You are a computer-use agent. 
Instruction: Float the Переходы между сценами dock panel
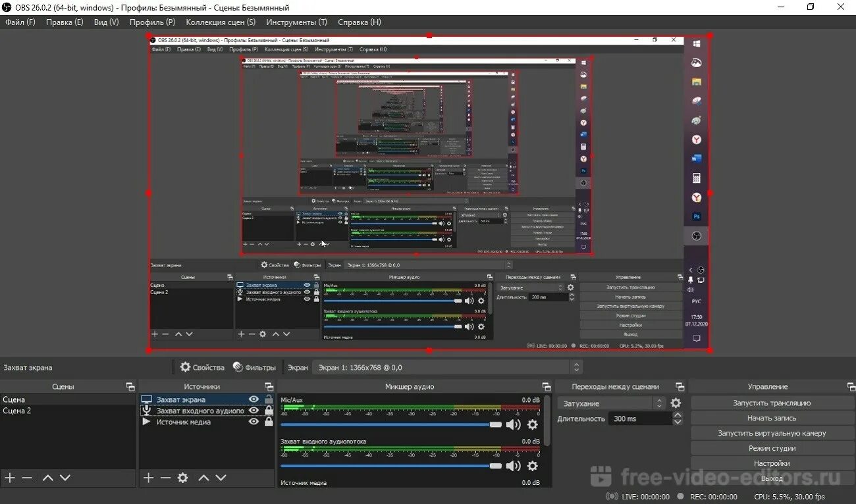(680, 387)
